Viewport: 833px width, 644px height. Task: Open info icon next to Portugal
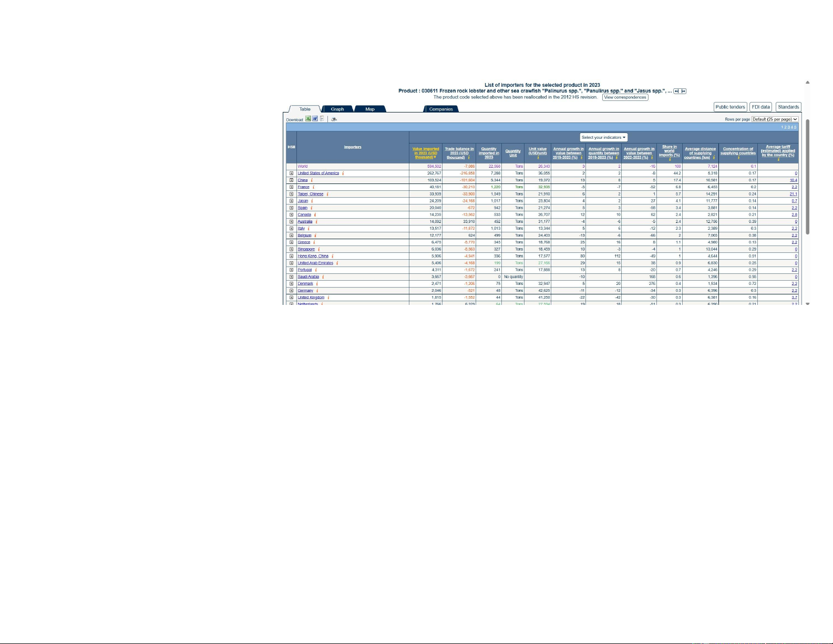coord(316,270)
